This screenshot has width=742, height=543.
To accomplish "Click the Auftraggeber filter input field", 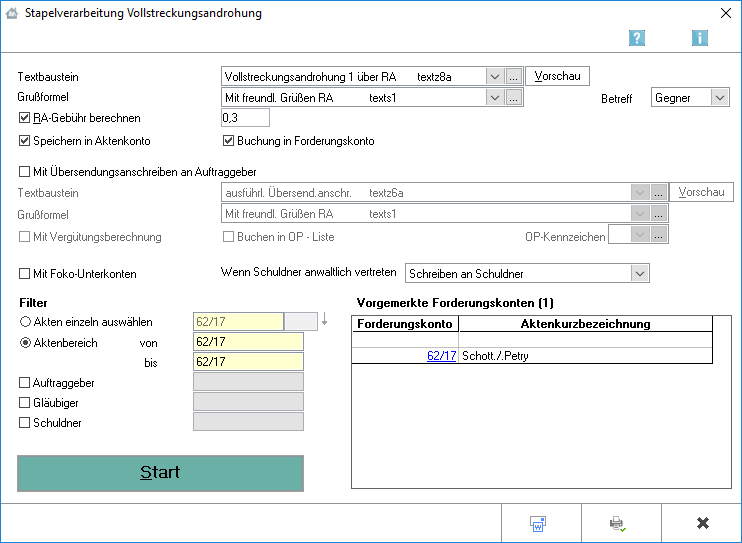I will (x=248, y=382).
